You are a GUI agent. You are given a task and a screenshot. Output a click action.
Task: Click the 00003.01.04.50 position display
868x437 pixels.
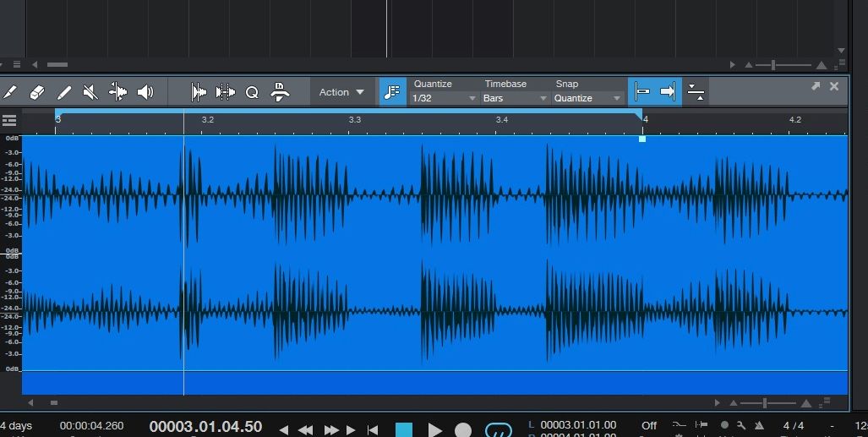point(205,427)
